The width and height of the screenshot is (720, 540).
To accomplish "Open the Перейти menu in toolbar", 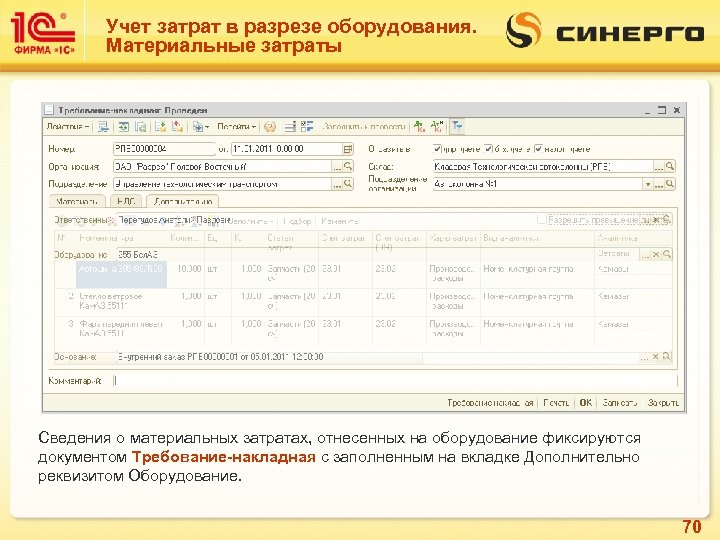I will click(x=236, y=127).
